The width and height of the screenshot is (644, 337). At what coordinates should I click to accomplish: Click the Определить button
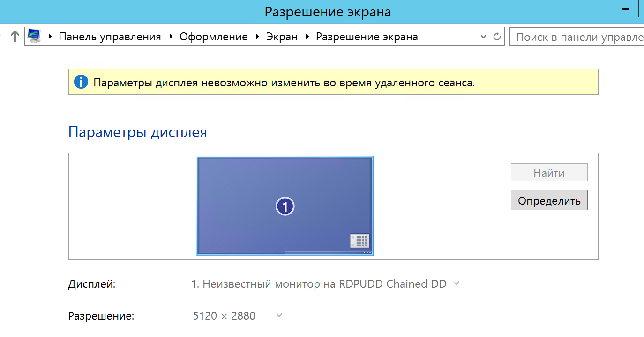click(549, 200)
